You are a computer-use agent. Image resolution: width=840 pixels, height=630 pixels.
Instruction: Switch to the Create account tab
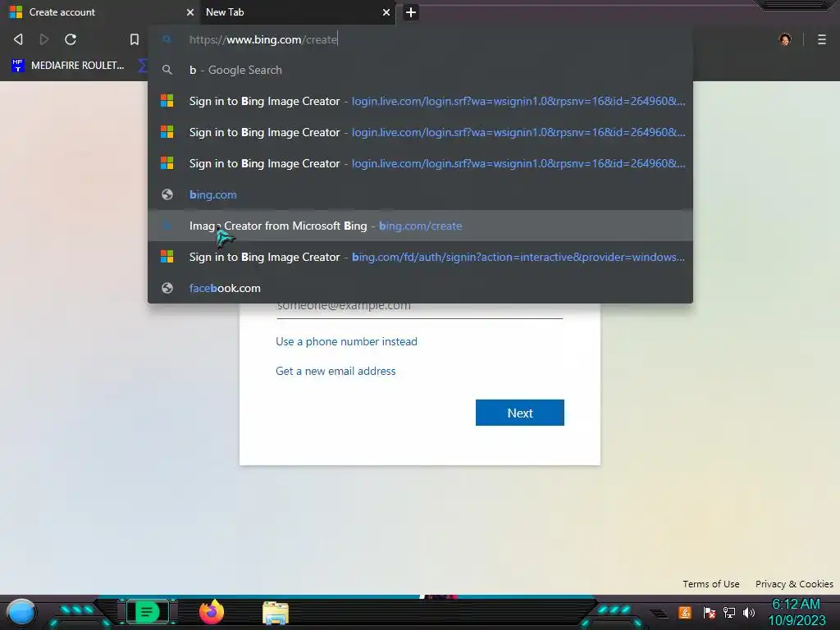[99, 12]
